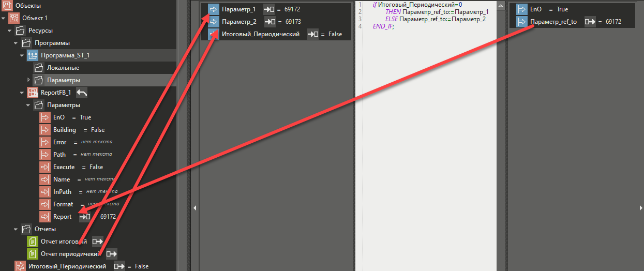The width and height of the screenshot is (644, 271).
Task: Toggle the Execute parameter False value
Action: 96,167
